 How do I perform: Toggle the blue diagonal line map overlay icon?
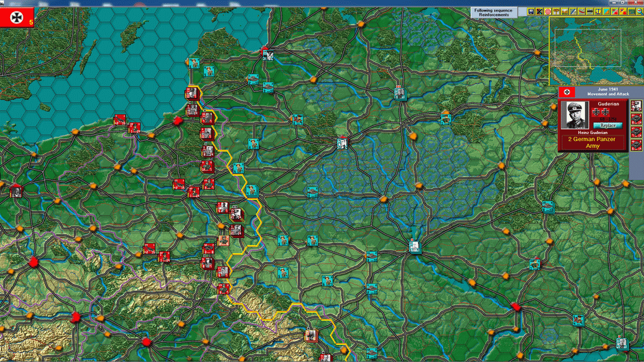point(573,12)
